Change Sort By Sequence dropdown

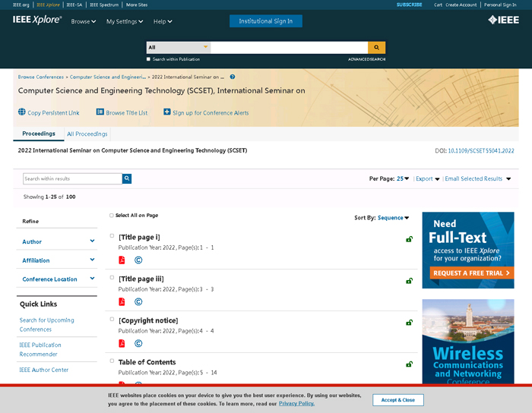pos(393,218)
